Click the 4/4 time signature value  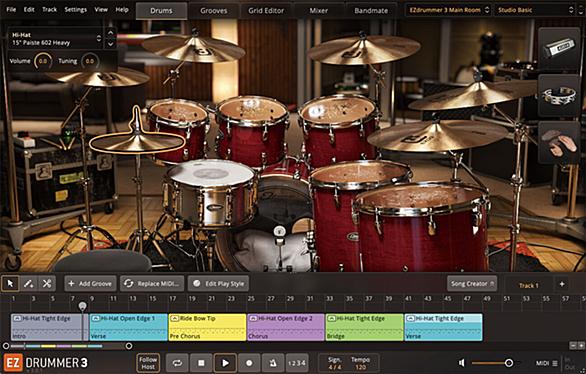pyautogui.click(x=334, y=367)
